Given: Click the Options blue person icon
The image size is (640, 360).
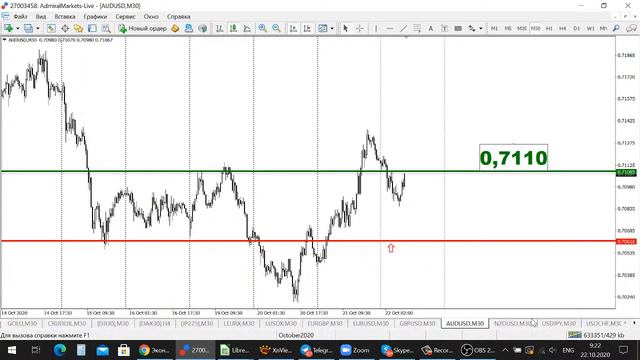Looking at the screenshot, I should 189,28.
